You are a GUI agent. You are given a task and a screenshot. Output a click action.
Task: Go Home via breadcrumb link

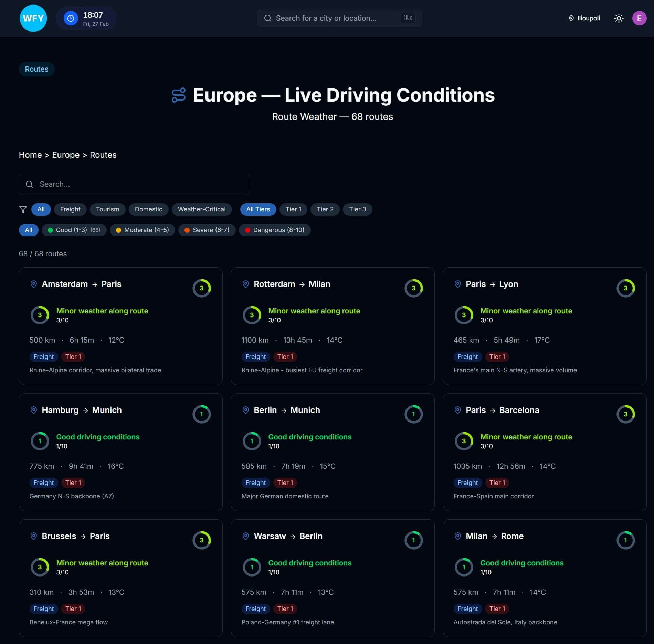coord(30,155)
